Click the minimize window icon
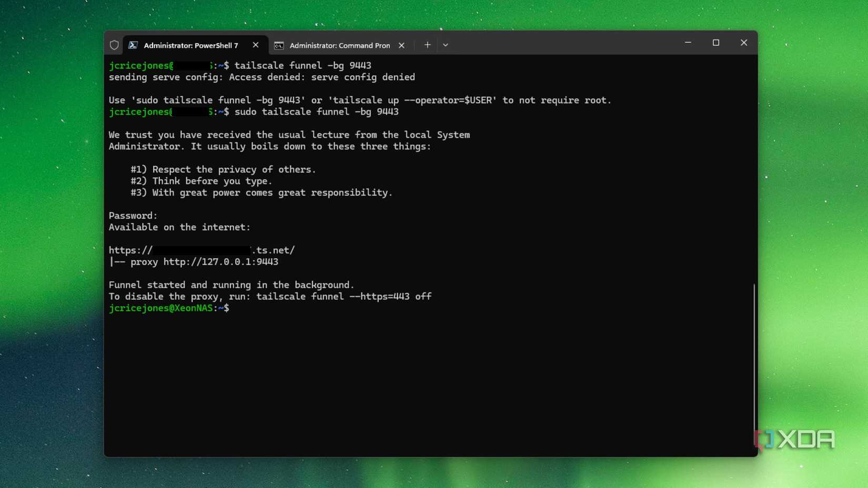The width and height of the screenshot is (868, 488). (688, 43)
